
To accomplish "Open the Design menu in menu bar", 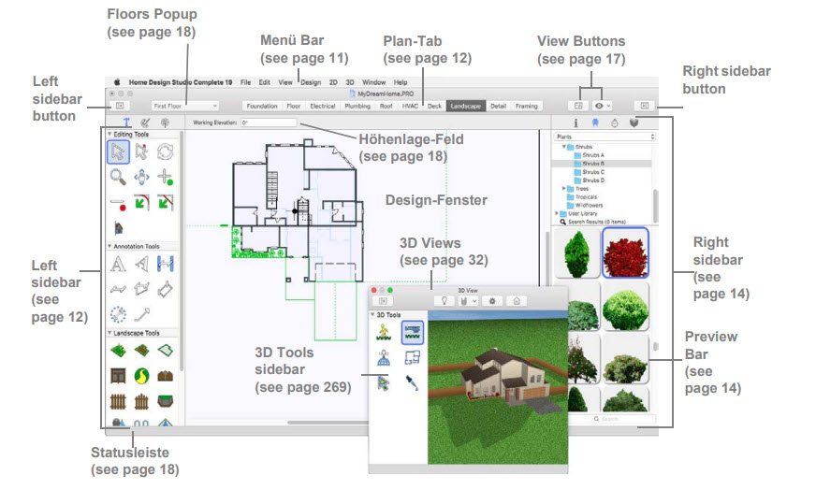I will tap(311, 82).
